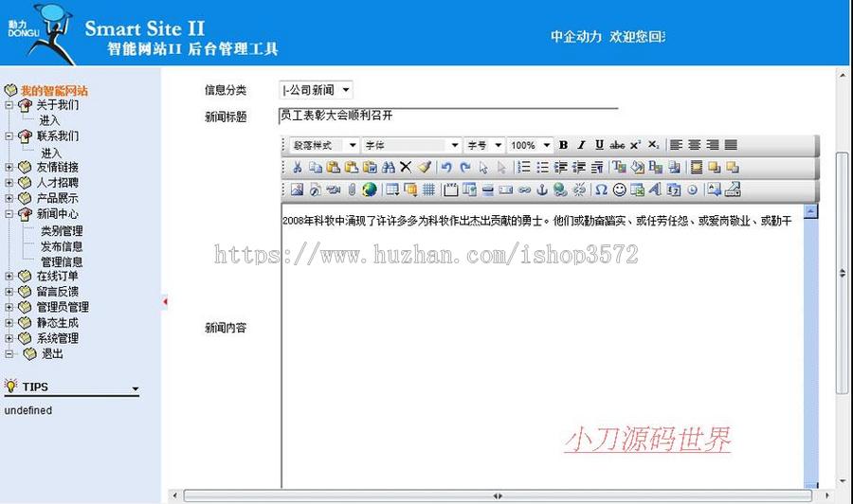
Task: Click inside the news content editor
Action: [x=542, y=348]
